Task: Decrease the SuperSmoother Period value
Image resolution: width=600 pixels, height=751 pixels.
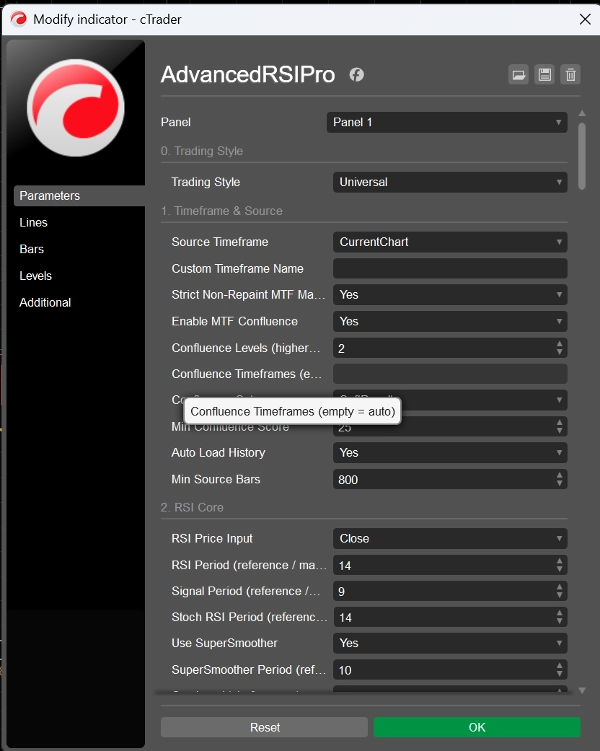Action: point(559,674)
